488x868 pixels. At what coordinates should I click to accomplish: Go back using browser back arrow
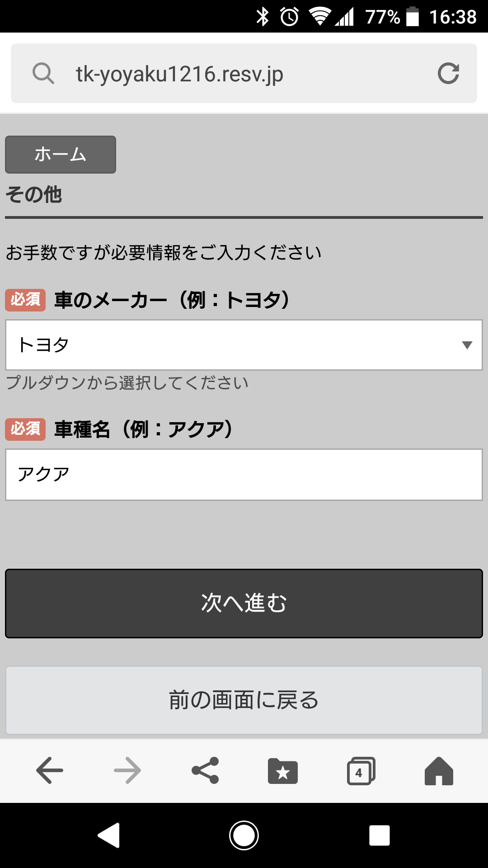(50, 770)
